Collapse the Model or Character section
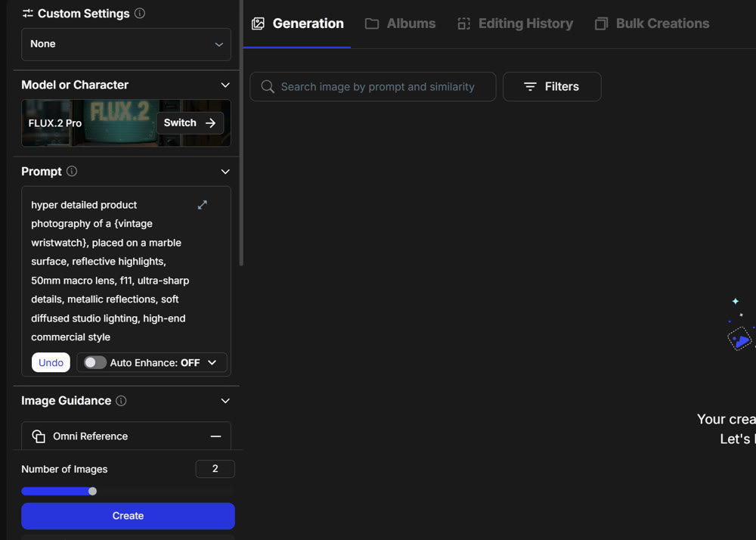This screenshot has width=756, height=540. point(225,85)
